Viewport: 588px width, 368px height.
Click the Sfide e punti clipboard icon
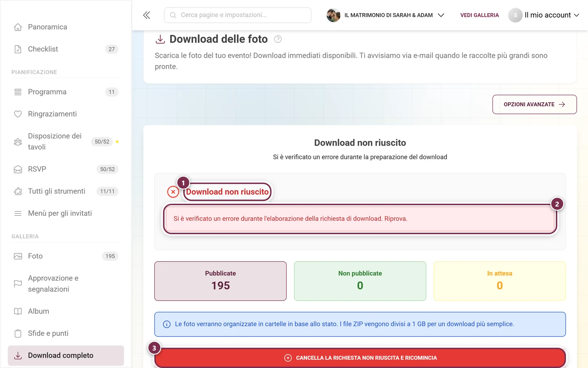click(x=18, y=333)
